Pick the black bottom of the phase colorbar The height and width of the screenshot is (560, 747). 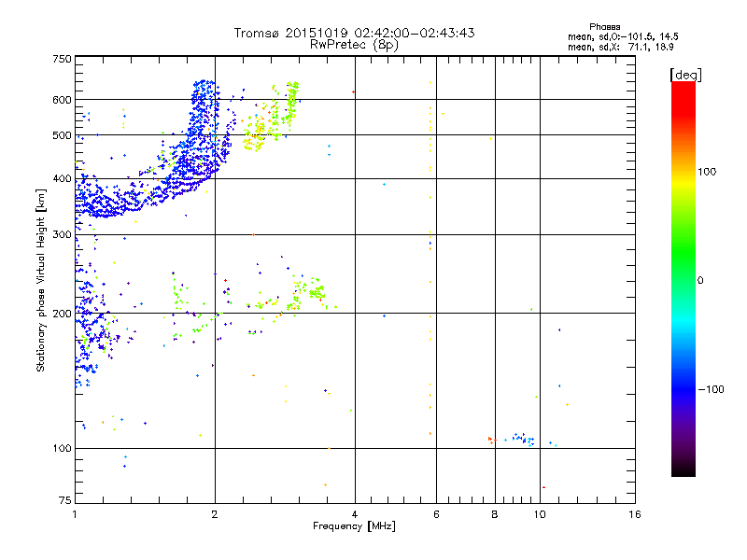click(x=684, y=471)
